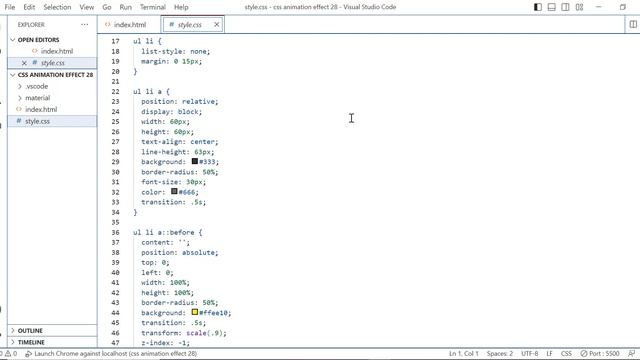This screenshot has height=360, width=640.
Task: Click 'ul li a::before {' selector text
Action: (167, 232)
